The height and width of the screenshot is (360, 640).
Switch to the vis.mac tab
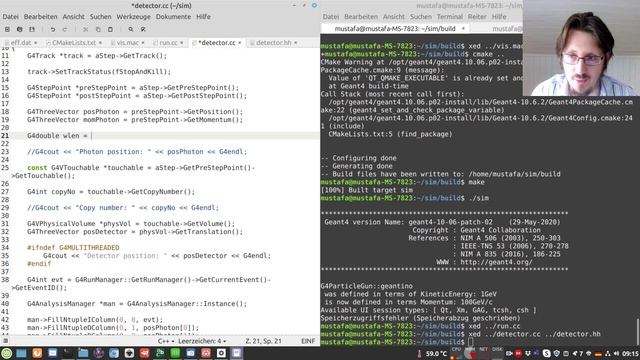[128, 42]
